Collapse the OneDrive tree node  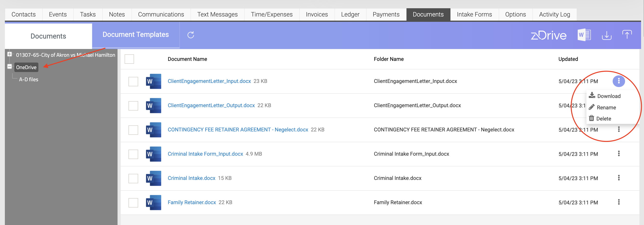tap(9, 66)
